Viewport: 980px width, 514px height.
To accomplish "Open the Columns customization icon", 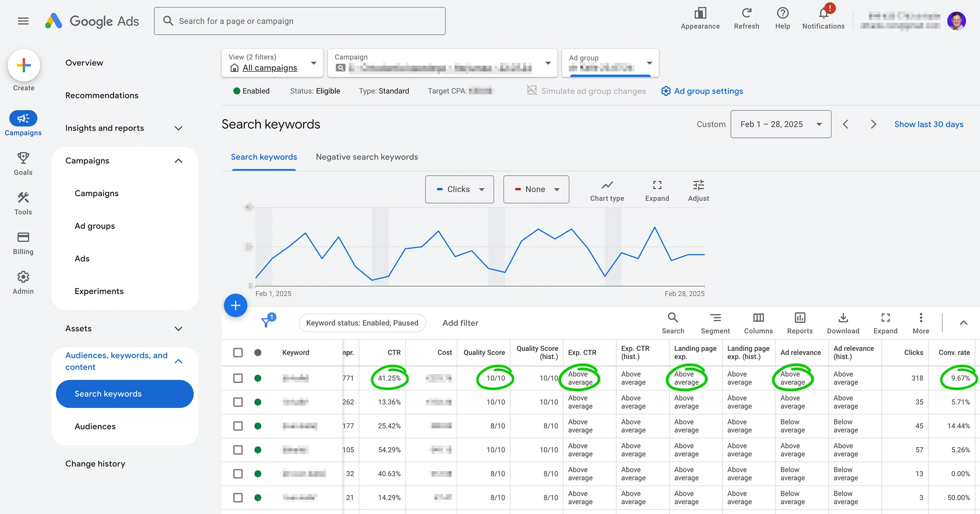I will pyautogui.click(x=758, y=318).
